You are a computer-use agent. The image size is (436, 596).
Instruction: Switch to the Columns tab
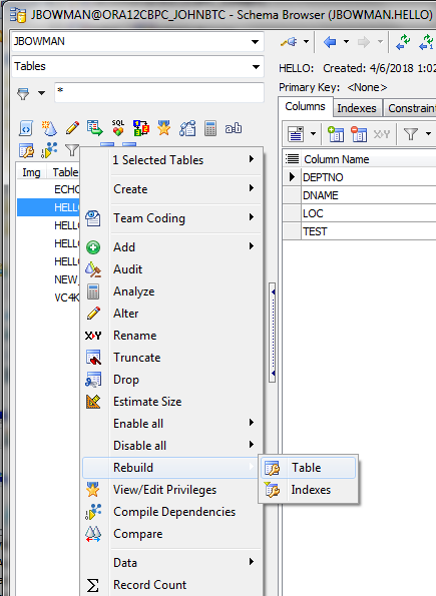305,106
